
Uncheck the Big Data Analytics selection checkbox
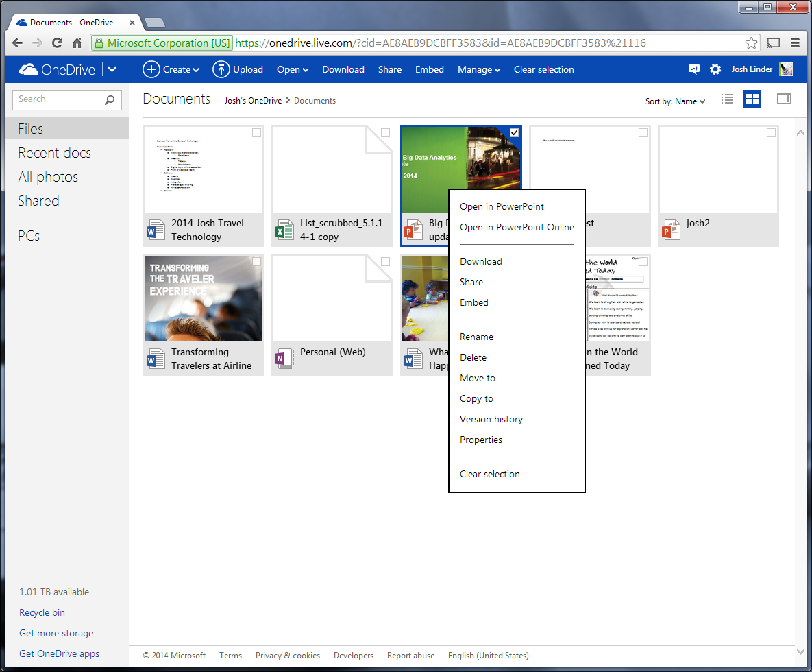pyautogui.click(x=514, y=132)
